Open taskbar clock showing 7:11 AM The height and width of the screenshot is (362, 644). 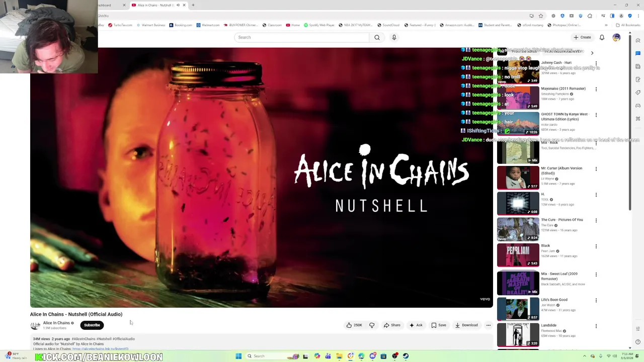(626, 356)
